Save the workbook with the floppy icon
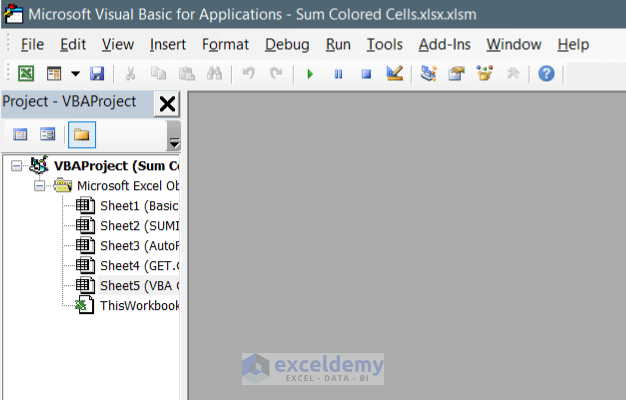The image size is (626, 400). (97, 74)
